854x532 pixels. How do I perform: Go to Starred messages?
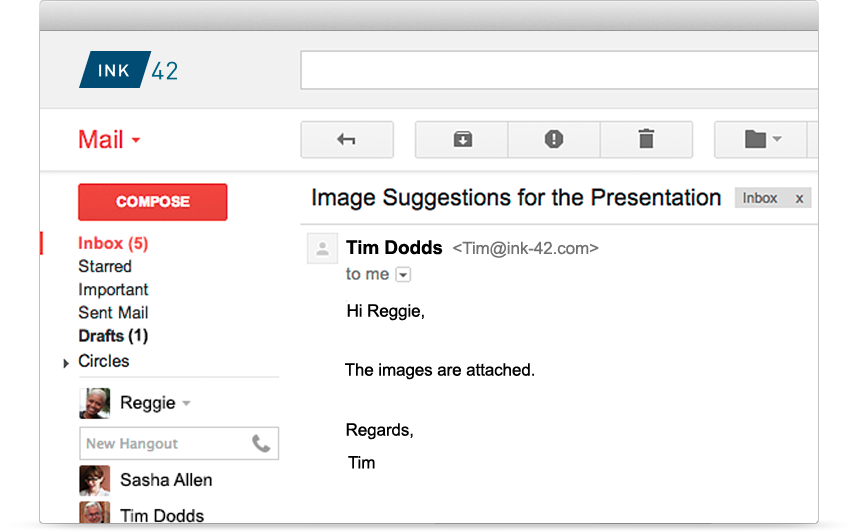click(105, 266)
